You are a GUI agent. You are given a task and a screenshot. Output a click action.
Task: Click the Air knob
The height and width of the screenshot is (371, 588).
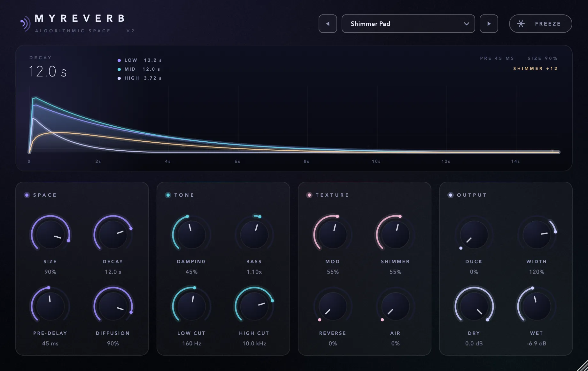click(x=395, y=306)
